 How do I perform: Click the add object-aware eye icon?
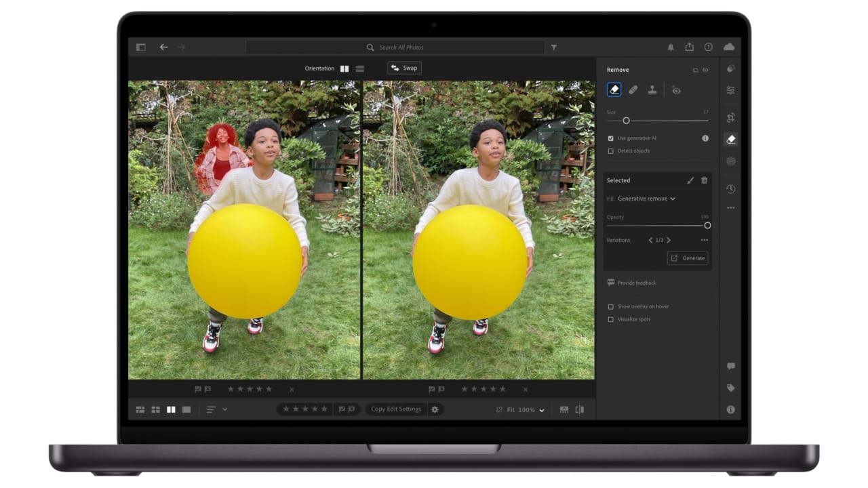[x=676, y=90]
